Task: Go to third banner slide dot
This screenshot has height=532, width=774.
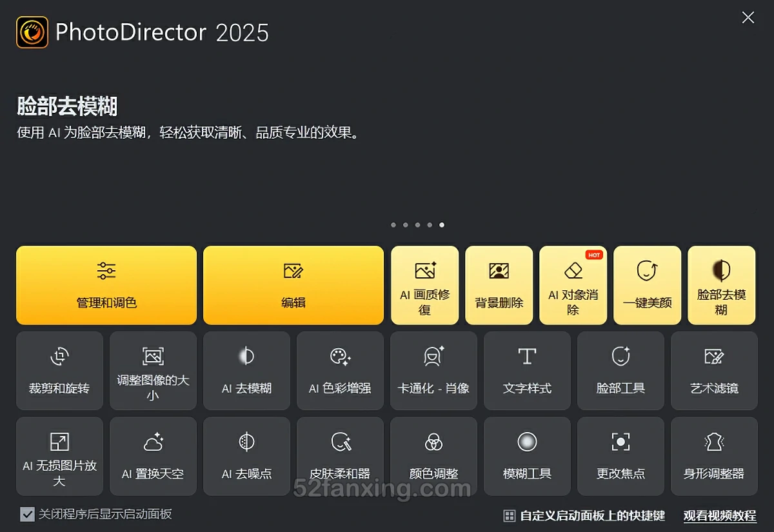Action: [417, 225]
